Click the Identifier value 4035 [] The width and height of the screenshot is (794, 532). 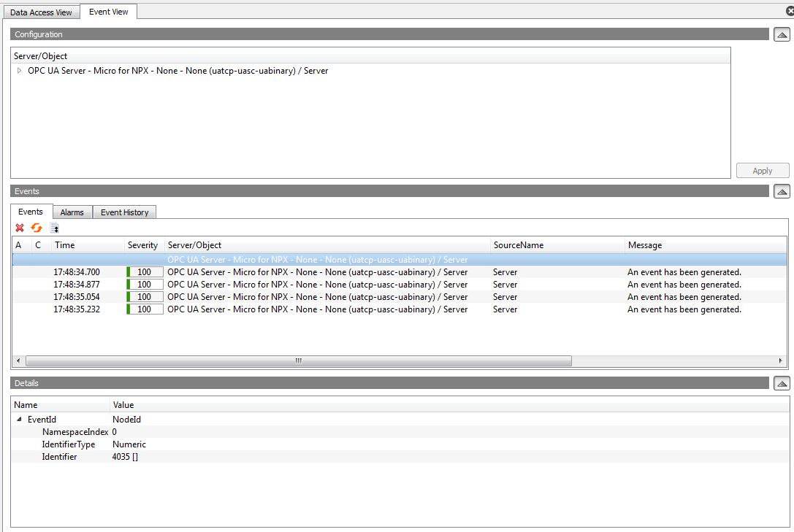pos(125,457)
